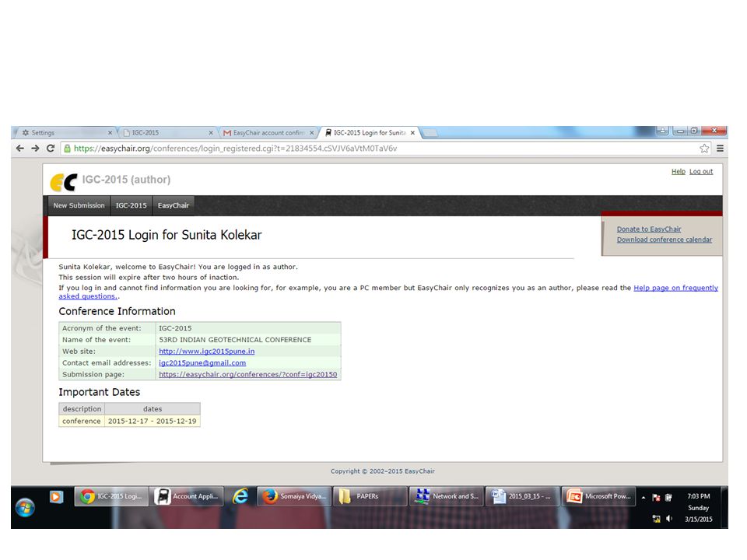Click the 'dates' column header
Screen dimensions: 747x560
153,409
